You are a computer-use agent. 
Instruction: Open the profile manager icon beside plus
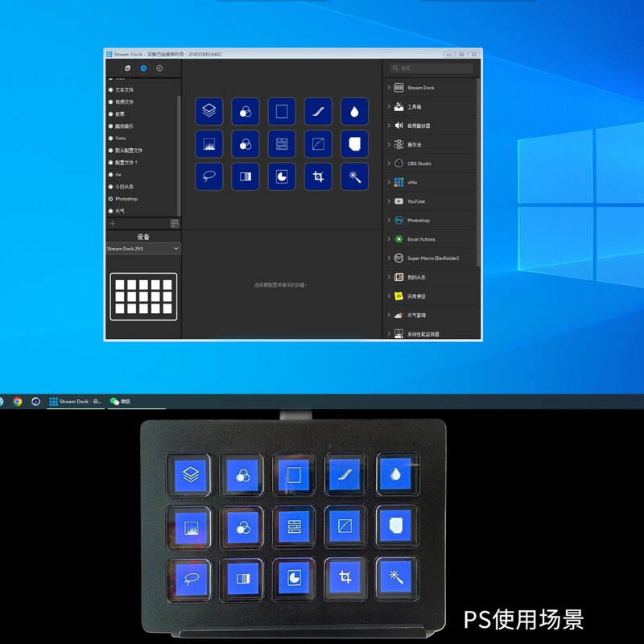tap(175, 224)
